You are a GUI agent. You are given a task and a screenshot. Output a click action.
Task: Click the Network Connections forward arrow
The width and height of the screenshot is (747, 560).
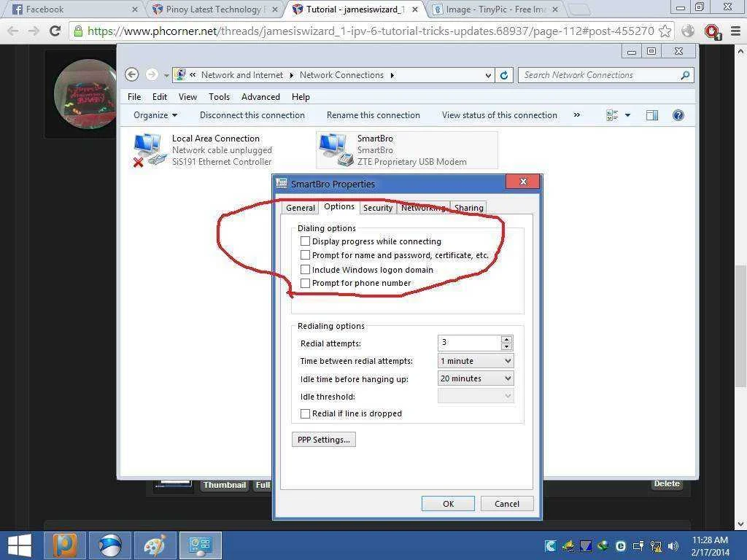coord(152,75)
